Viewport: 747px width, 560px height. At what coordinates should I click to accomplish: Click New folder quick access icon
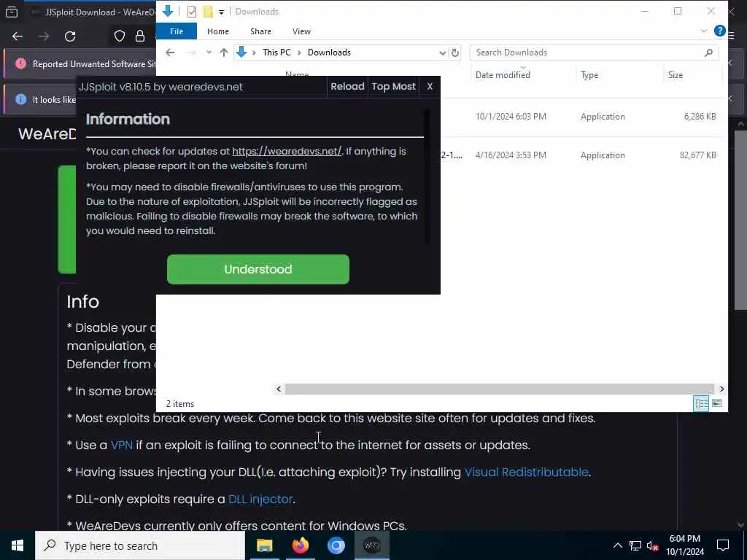tap(208, 12)
